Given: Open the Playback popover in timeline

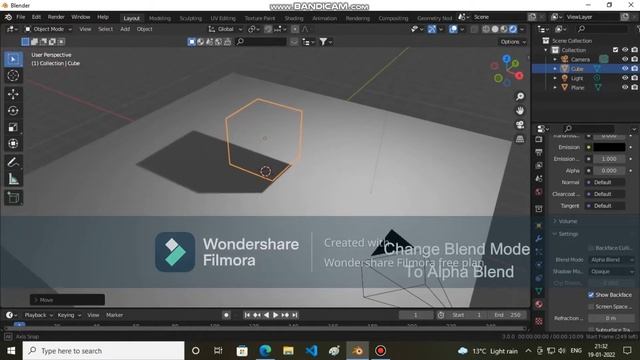Looking at the screenshot, I should 38,315.
